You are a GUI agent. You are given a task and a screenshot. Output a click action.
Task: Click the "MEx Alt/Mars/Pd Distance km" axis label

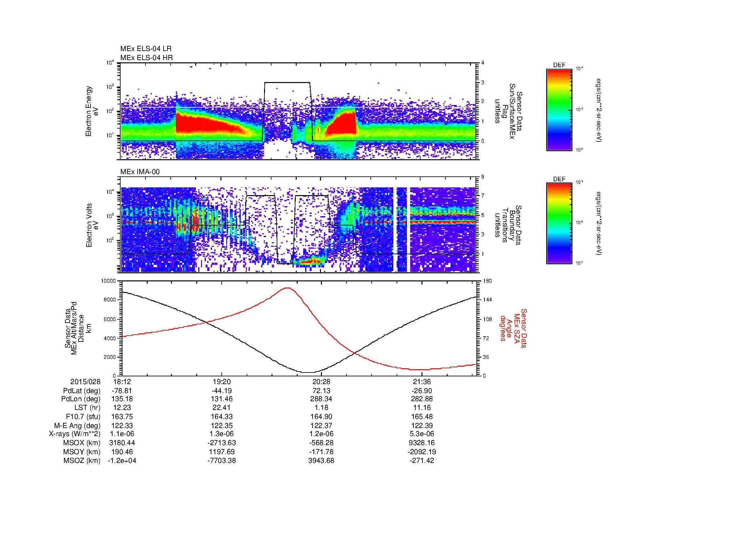point(78,329)
